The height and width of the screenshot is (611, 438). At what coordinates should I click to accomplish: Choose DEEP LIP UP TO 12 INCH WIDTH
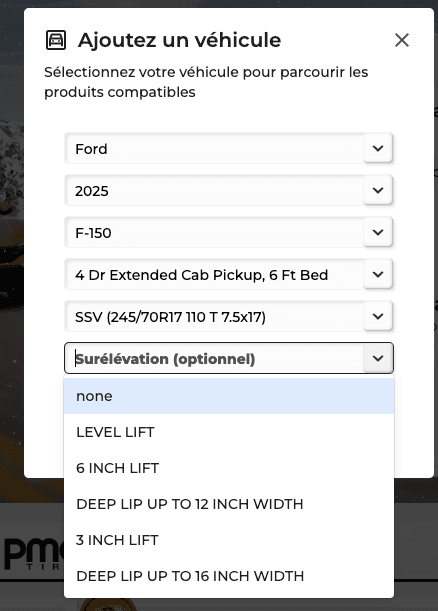coord(229,504)
